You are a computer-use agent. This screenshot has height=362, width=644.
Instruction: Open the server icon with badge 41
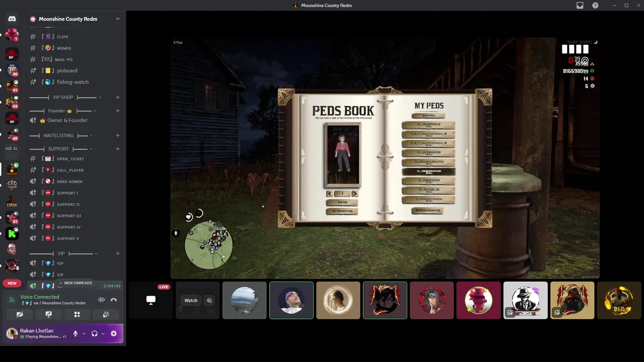pyautogui.click(x=12, y=86)
